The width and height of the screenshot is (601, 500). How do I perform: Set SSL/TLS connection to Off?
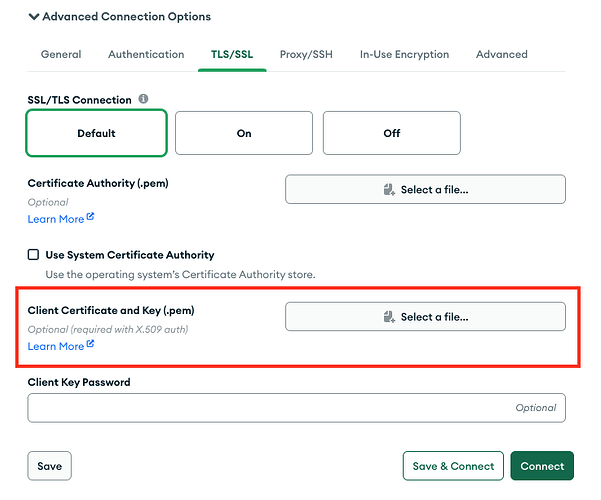392,133
